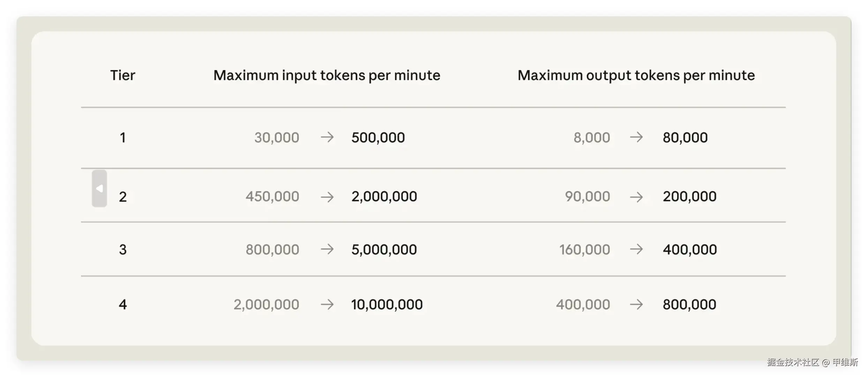Click tier number 4 cell
The height and width of the screenshot is (377, 868).
(122, 305)
